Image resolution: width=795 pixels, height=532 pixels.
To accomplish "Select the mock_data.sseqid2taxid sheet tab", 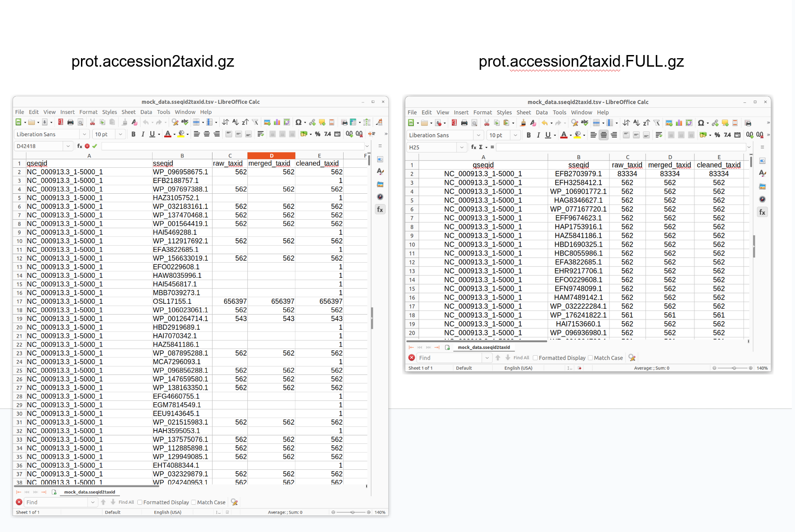I will (x=89, y=492).
